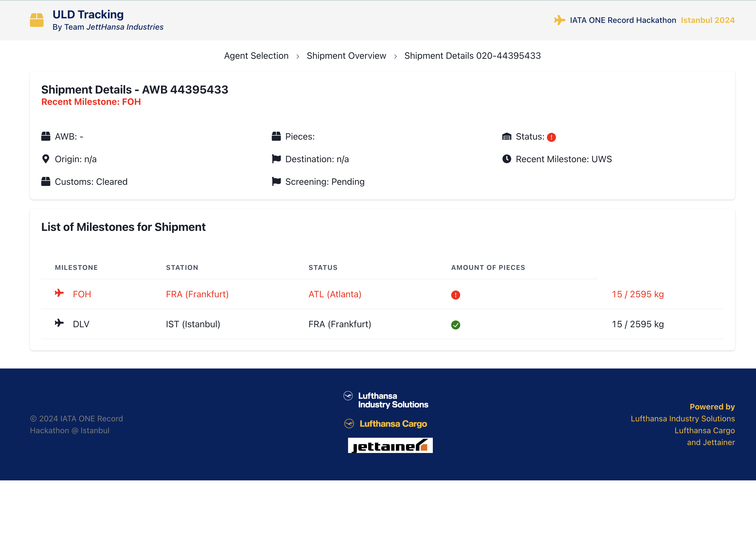Click the yellow ULD Tracking box logo

[x=37, y=20]
